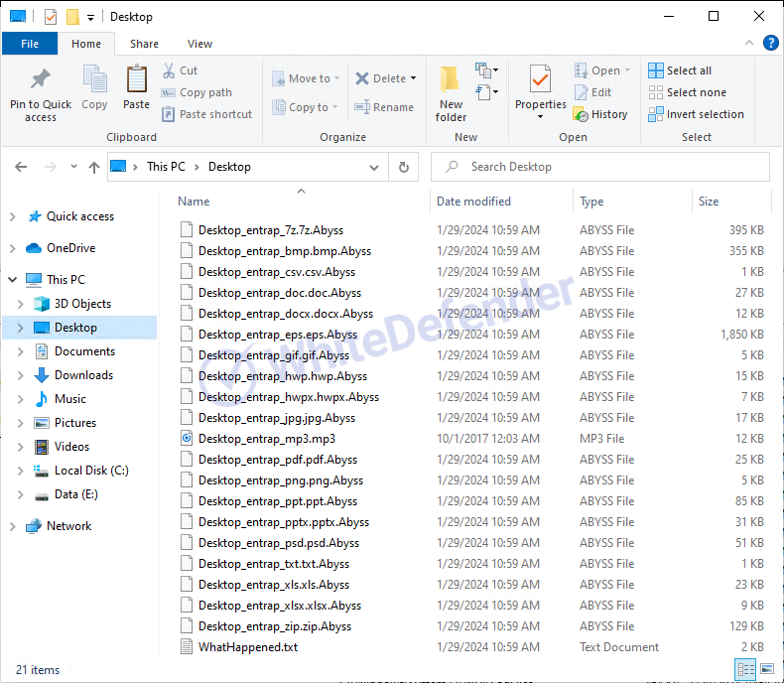This screenshot has width=784, height=683.
Task: Go up one folder level
Action: point(94,167)
